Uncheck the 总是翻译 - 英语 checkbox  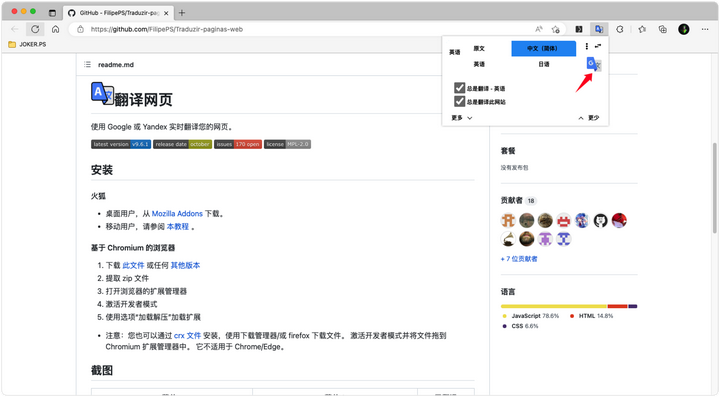[x=459, y=88]
